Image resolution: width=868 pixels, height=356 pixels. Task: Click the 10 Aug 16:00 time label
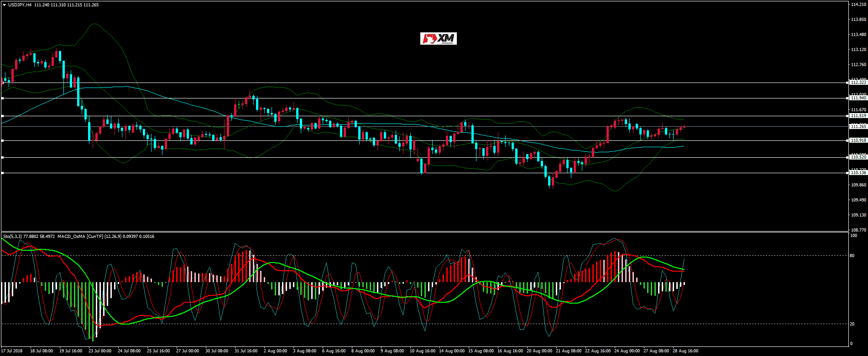pyautogui.click(x=422, y=351)
